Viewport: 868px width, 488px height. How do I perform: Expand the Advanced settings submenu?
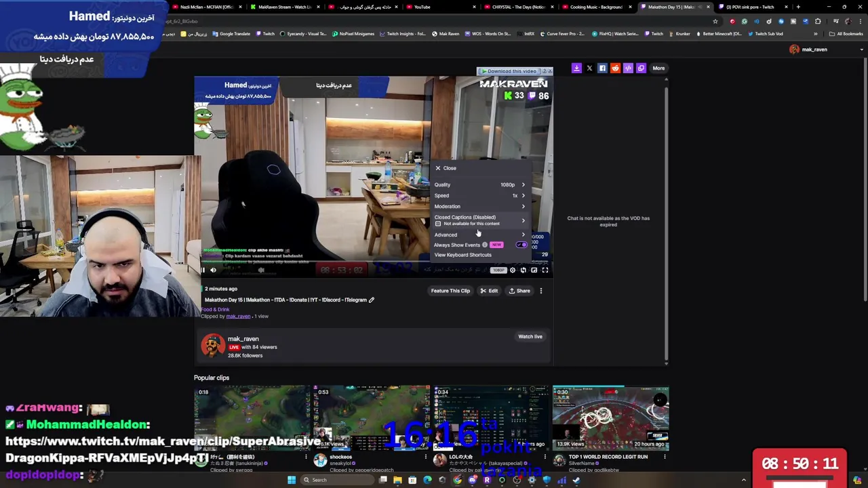pyautogui.click(x=480, y=235)
